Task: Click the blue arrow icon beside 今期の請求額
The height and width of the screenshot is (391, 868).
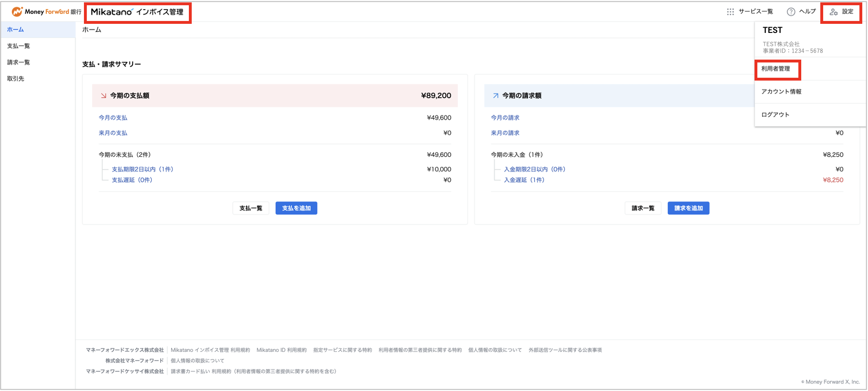Action: (496, 96)
